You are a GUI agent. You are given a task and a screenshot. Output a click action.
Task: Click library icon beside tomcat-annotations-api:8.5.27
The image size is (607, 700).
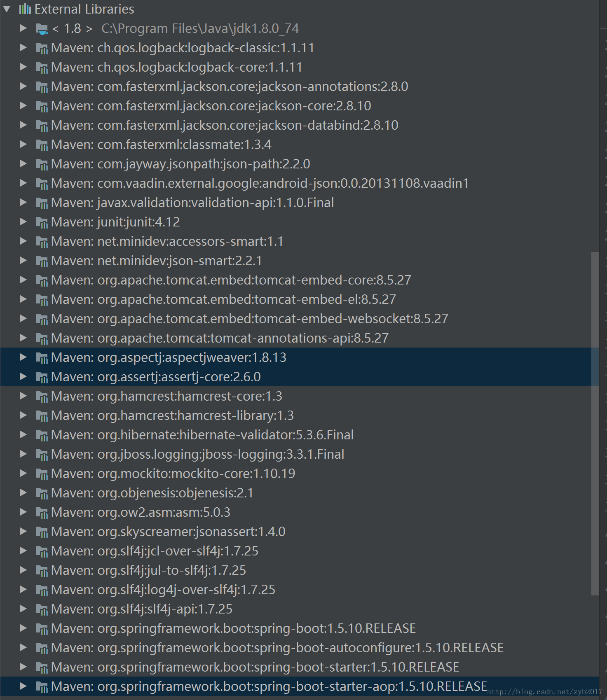point(42,338)
